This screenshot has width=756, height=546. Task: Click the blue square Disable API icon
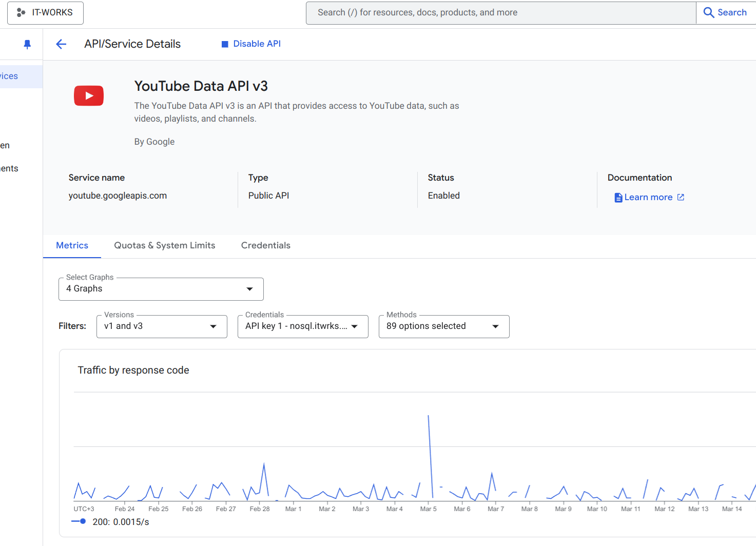click(225, 44)
